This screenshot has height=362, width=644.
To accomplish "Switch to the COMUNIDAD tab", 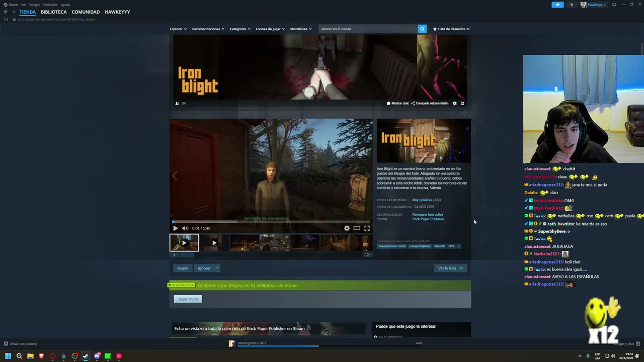I will pos(86,12).
